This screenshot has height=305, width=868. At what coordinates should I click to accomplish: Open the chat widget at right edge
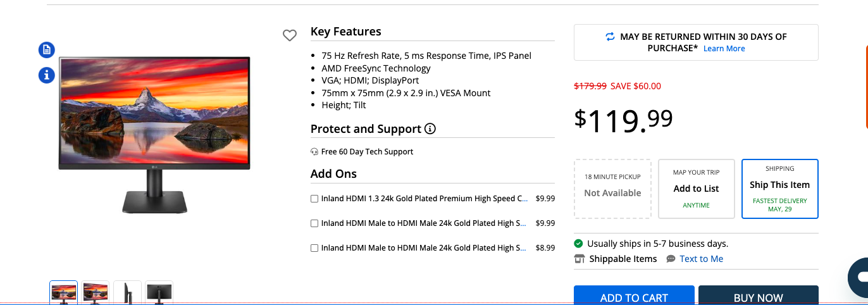point(860,277)
